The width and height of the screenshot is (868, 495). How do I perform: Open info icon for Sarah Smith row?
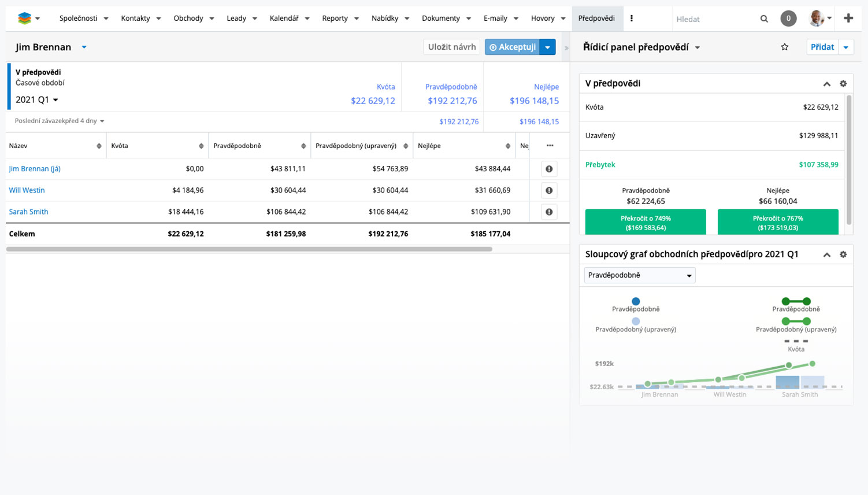click(x=549, y=212)
